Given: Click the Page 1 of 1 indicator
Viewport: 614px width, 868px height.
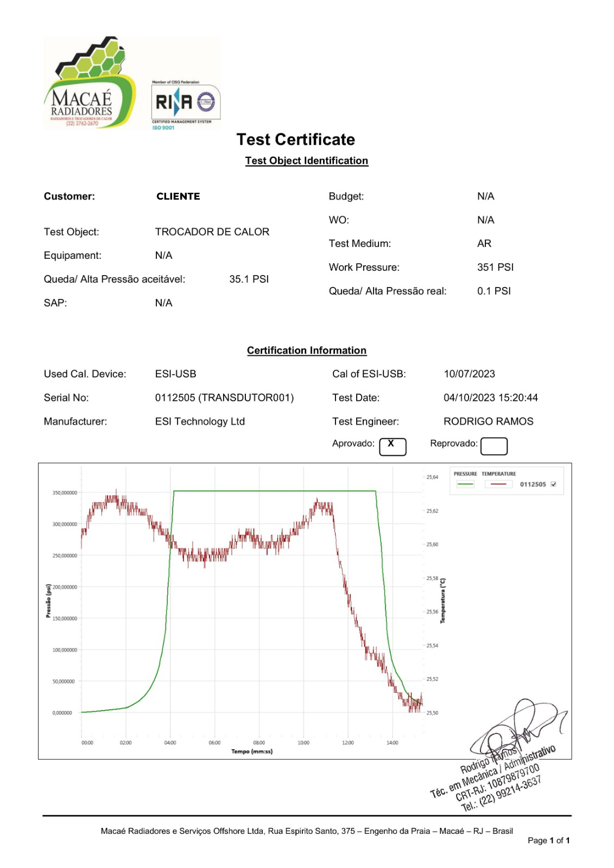Looking at the screenshot, I should coord(548,840).
